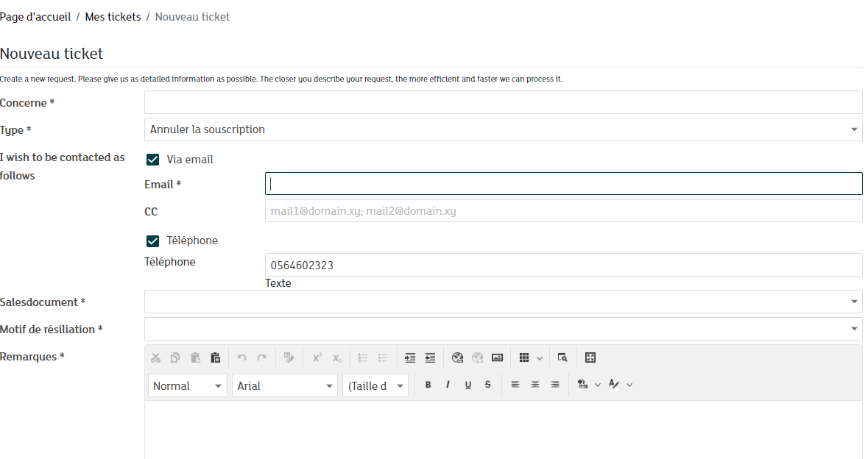Image resolution: width=868 pixels, height=459 pixels.
Task: Insert a hyperlink with the link icon
Action: tap(457, 358)
